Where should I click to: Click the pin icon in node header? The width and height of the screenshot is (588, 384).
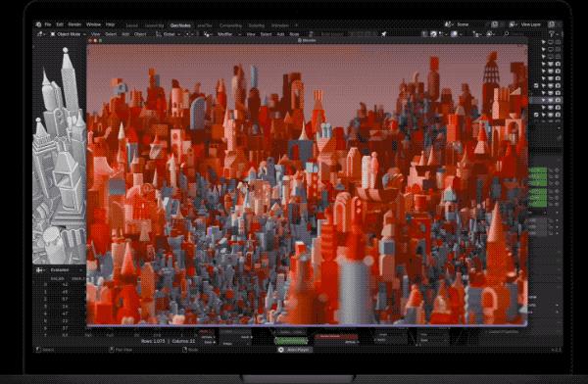point(384,34)
